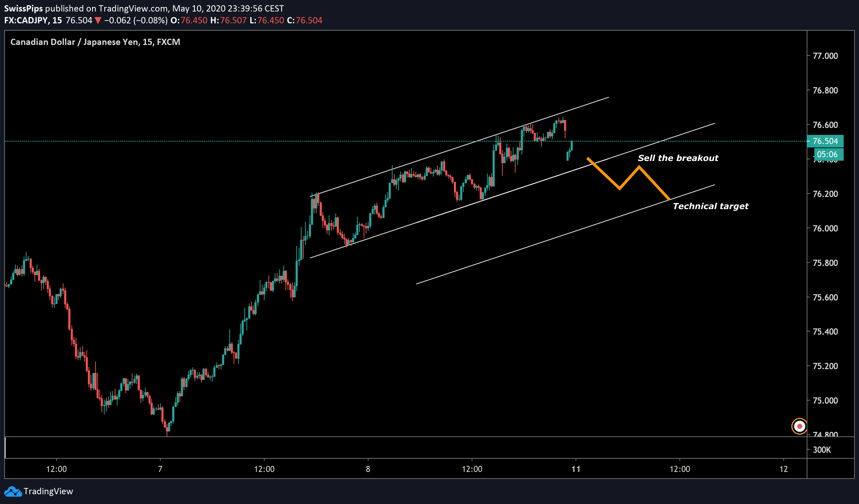
Task: Click the close value C:76.504
Action: (305, 21)
